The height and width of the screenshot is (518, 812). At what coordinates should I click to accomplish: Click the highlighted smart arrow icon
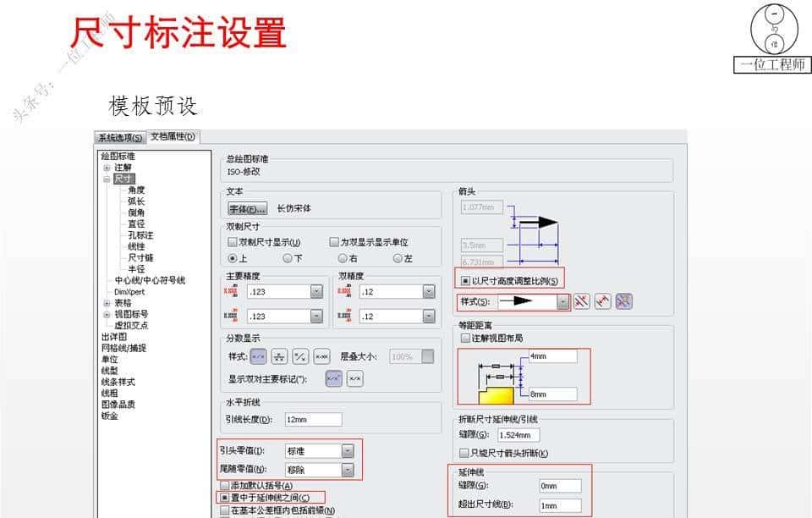point(624,300)
